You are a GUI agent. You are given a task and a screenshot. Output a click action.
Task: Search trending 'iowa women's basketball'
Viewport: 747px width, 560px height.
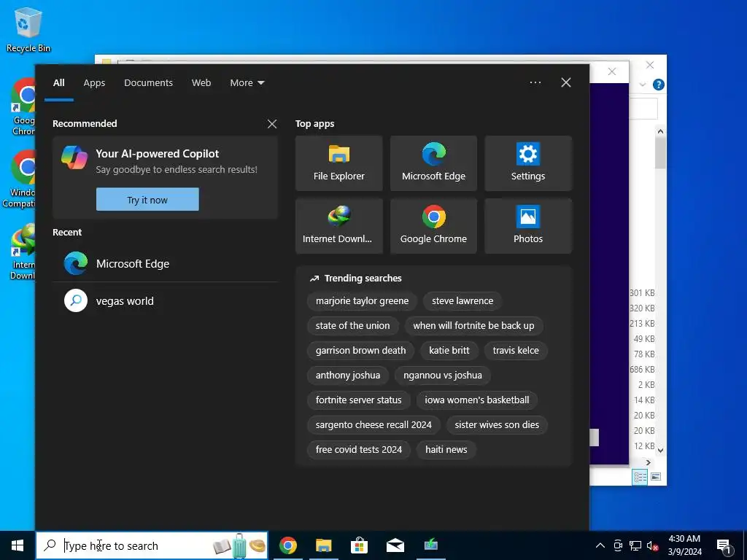click(x=477, y=400)
